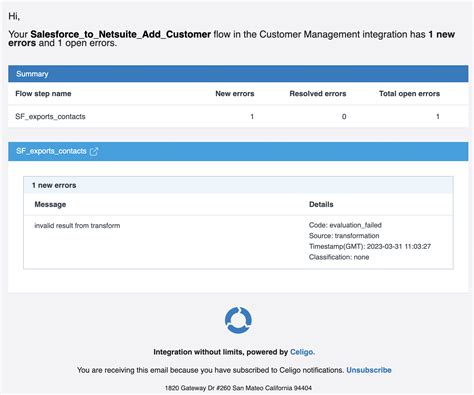Click the Salesforce_to_Netsuite_Add_Customer flow name

(x=120, y=34)
